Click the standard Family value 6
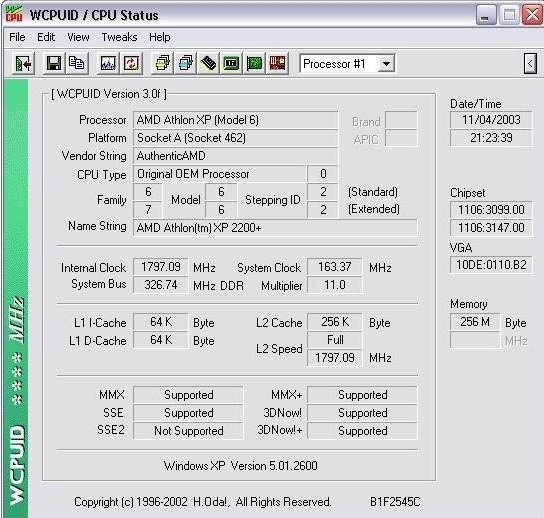Image resolution: width=544 pixels, height=518 pixels. pyautogui.click(x=148, y=192)
